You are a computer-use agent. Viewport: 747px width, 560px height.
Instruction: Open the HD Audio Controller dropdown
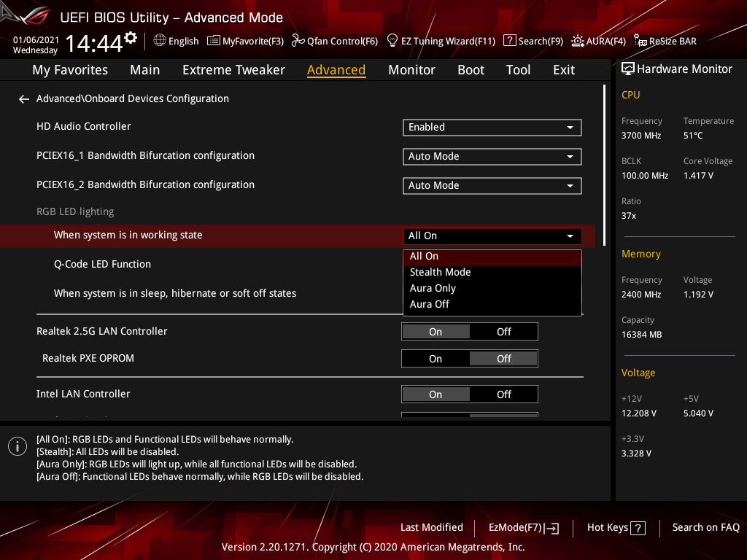[x=492, y=128]
